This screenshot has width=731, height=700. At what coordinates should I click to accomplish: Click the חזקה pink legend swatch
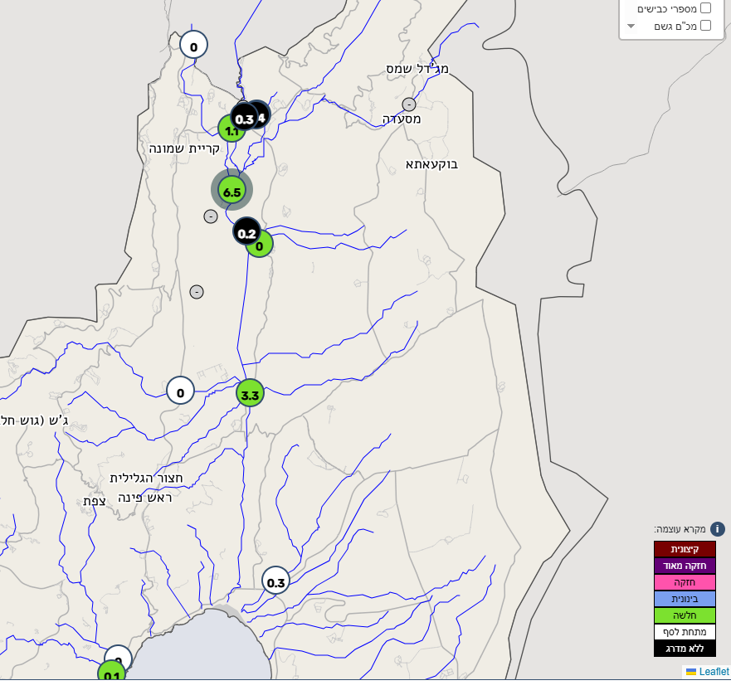pyautogui.click(x=685, y=582)
